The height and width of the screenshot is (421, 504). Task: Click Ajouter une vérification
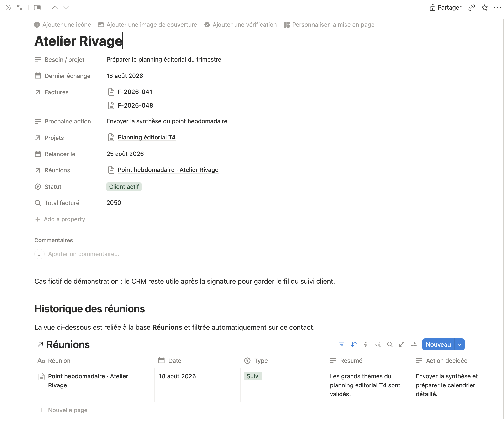tap(240, 25)
